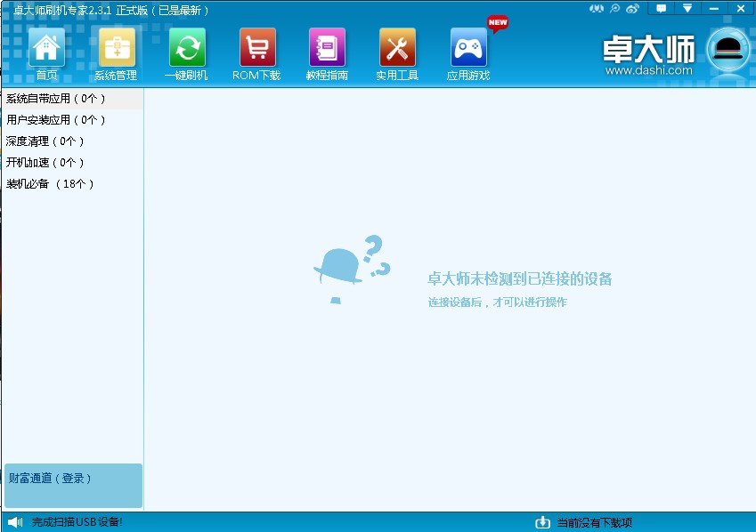
Task: Open the 实用工具 utilities panel
Action: (x=396, y=51)
